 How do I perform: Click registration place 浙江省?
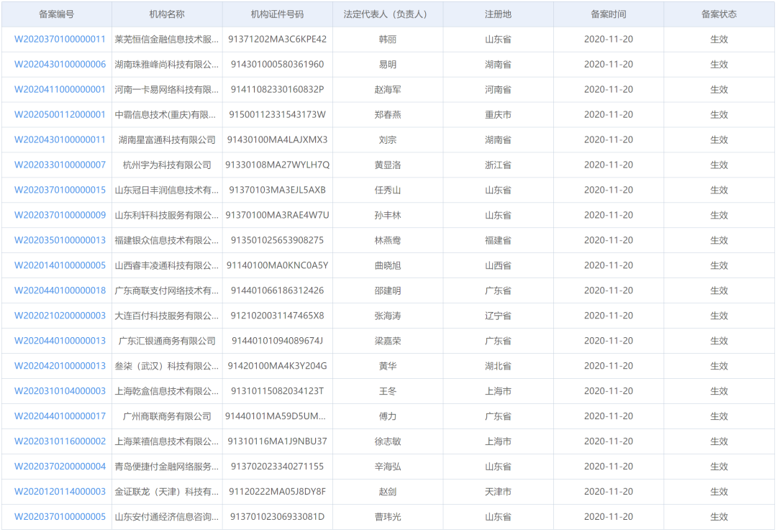click(x=498, y=165)
